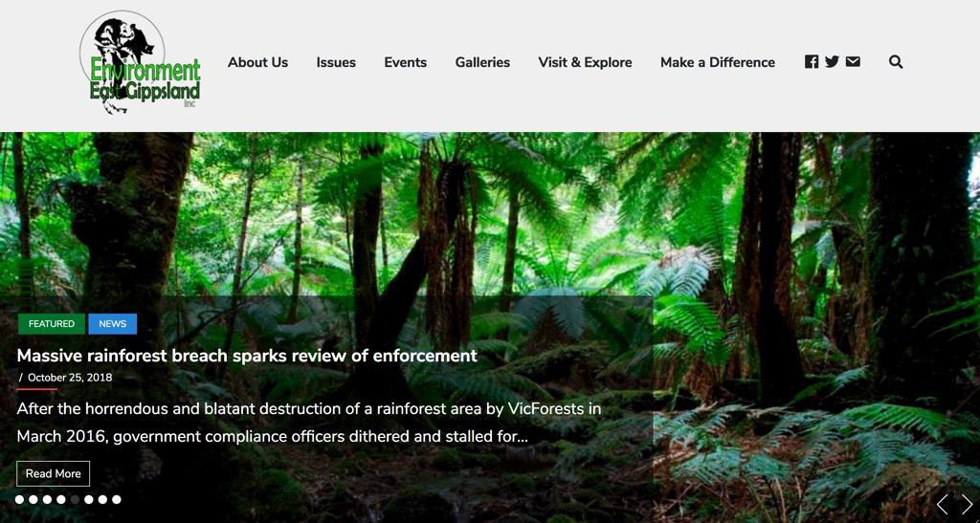Screen dimensions: 980x523
Task: Click the blue NEWS tag
Action: [113, 324]
